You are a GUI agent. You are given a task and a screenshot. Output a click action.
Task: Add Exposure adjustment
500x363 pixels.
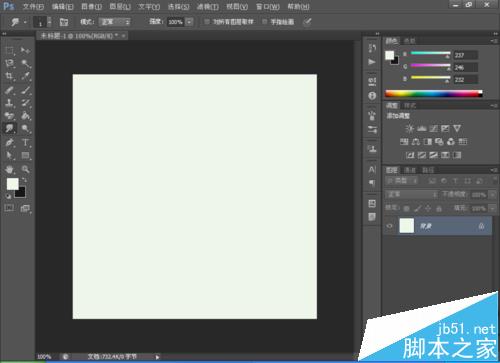coord(445,129)
